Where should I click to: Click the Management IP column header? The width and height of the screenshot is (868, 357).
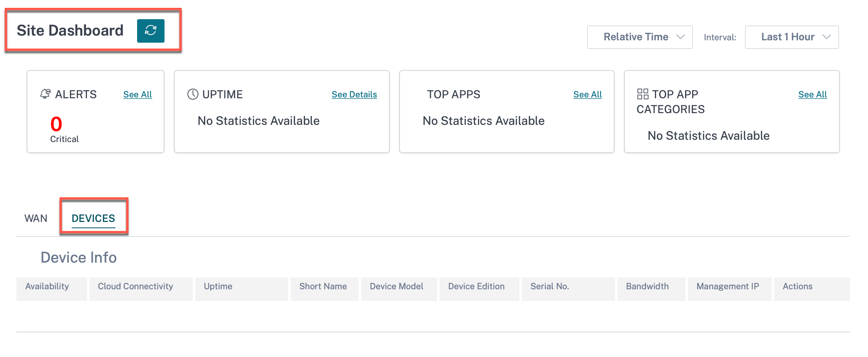[730, 289]
